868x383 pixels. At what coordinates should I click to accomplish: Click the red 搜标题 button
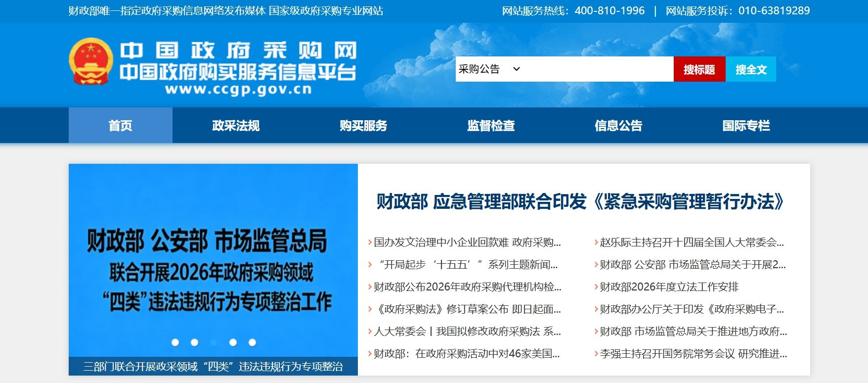click(x=699, y=69)
